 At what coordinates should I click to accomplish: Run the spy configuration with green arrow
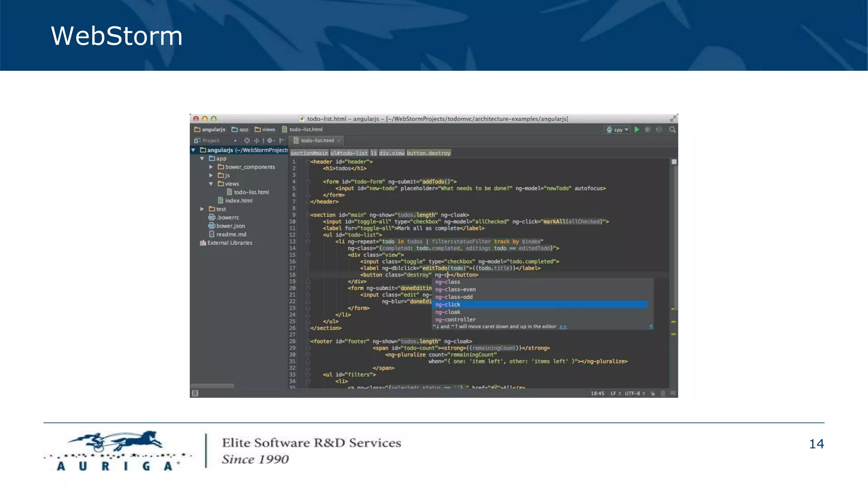click(x=637, y=130)
